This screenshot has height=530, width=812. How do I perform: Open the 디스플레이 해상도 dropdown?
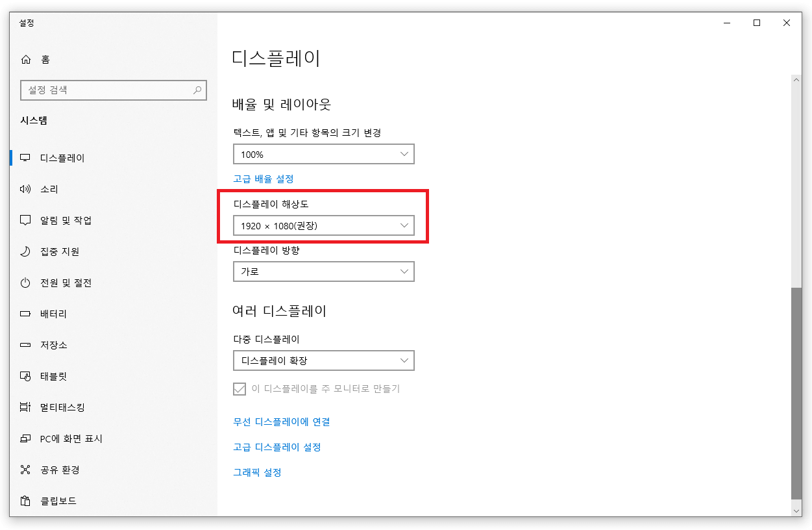tap(323, 225)
